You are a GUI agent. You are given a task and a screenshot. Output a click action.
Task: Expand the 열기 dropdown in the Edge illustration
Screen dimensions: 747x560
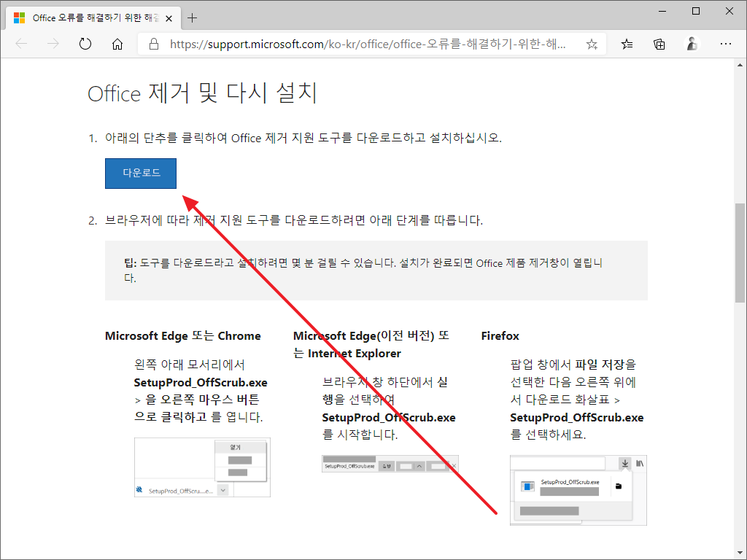[x=235, y=447]
